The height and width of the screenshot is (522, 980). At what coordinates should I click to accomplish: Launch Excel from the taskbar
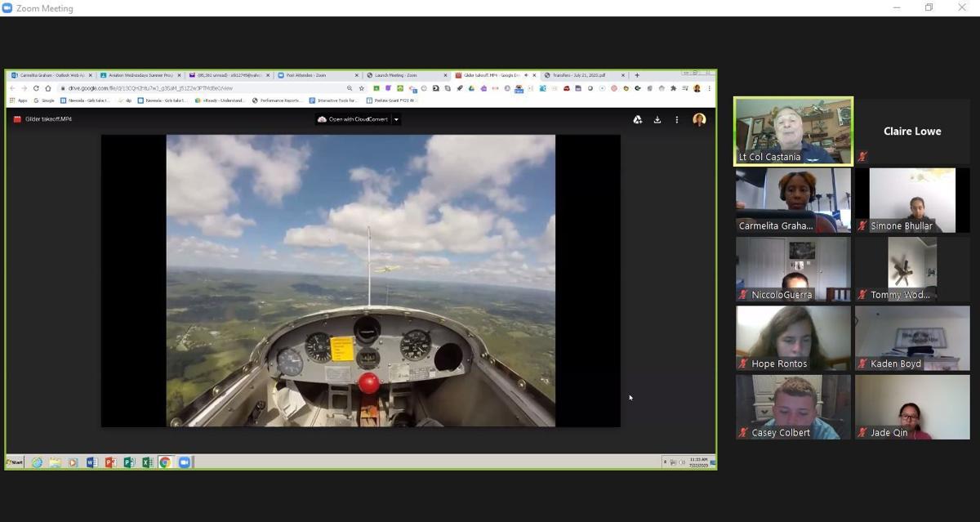[x=147, y=462]
